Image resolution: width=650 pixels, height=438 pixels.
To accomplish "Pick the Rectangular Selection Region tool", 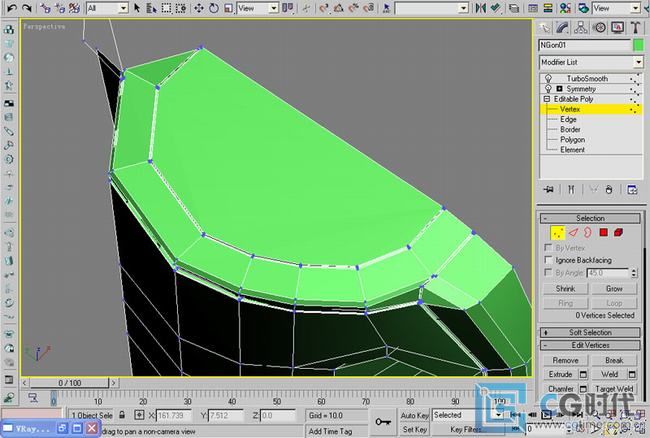I will 166,8.
